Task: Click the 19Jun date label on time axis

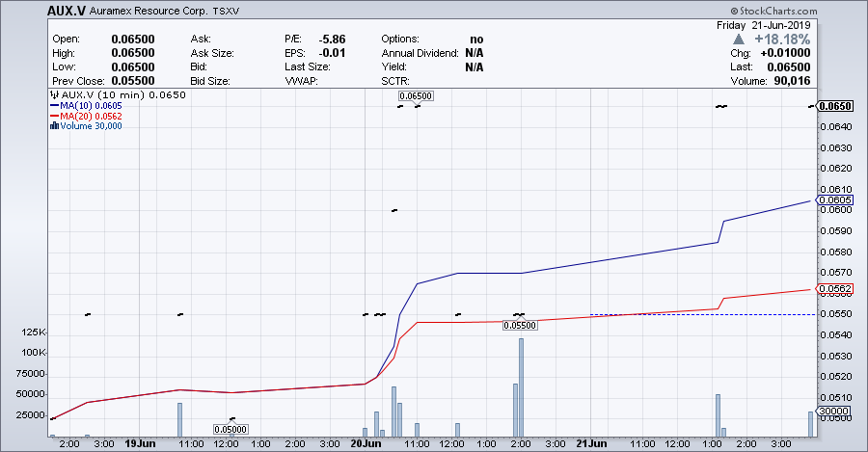Action: pyautogui.click(x=140, y=443)
